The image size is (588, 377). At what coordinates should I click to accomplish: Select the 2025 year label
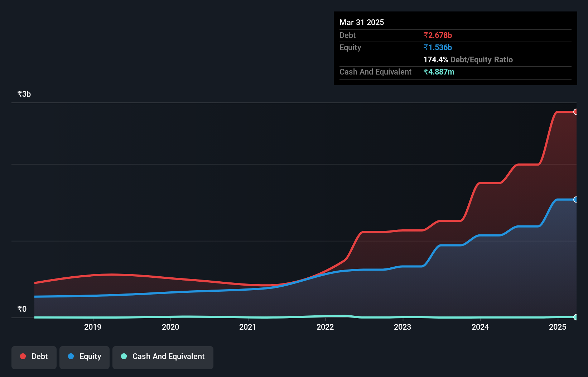(558, 327)
